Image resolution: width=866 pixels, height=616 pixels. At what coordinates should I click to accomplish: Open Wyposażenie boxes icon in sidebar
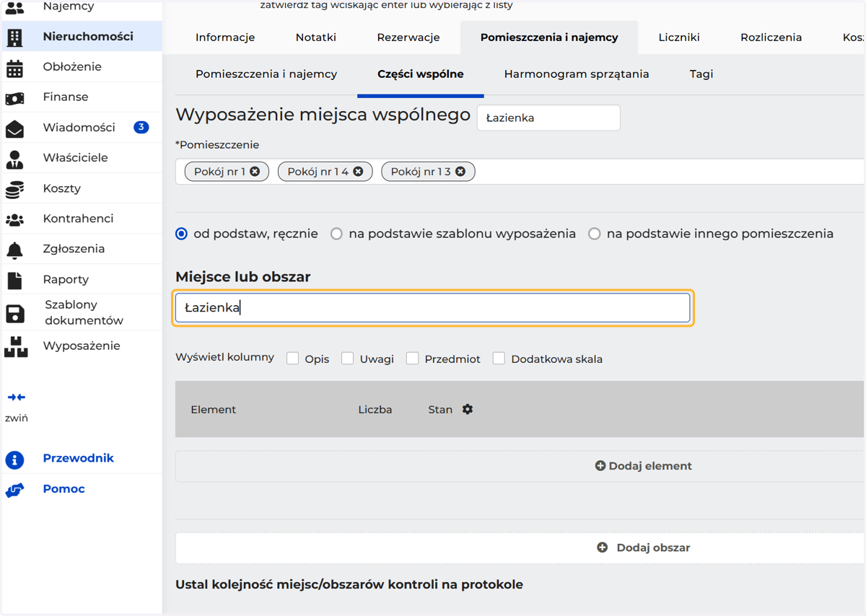pyautogui.click(x=15, y=347)
